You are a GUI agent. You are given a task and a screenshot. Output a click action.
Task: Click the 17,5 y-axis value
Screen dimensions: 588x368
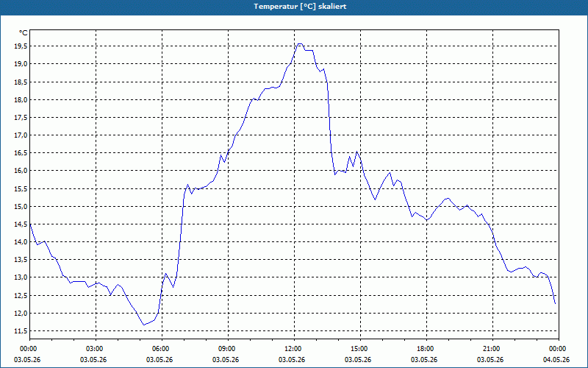pos(21,117)
